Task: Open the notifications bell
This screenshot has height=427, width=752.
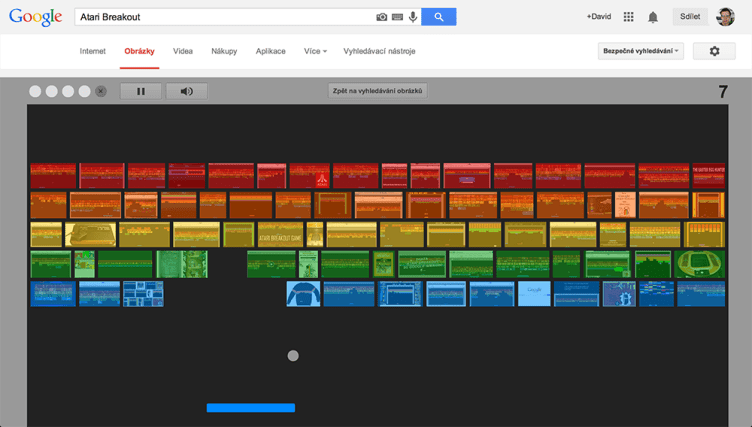Action: [x=653, y=17]
